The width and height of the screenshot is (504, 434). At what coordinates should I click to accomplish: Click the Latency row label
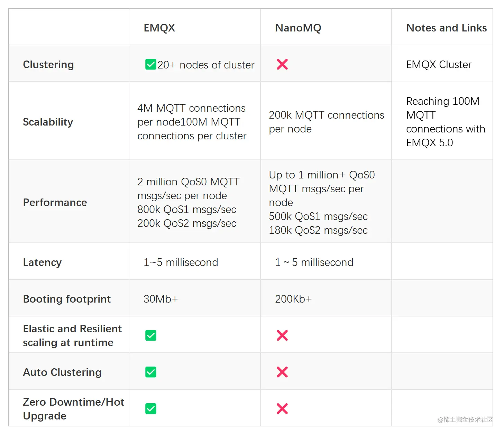(x=42, y=262)
